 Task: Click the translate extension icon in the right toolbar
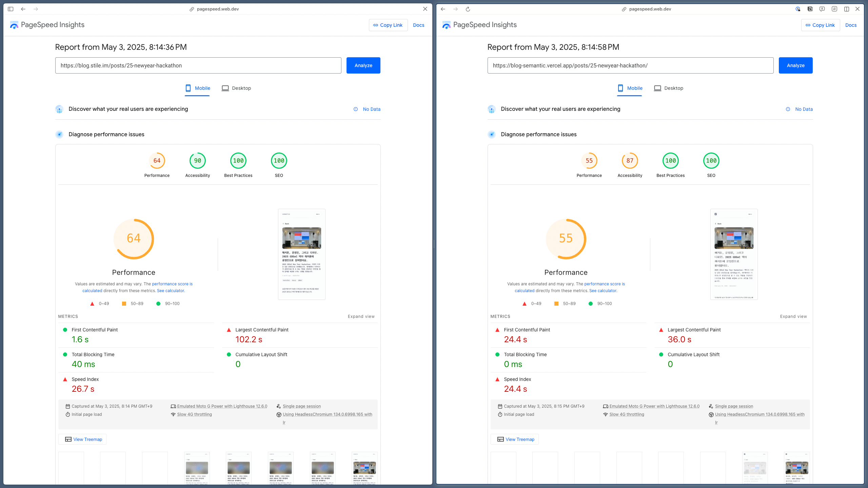pos(822,9)
